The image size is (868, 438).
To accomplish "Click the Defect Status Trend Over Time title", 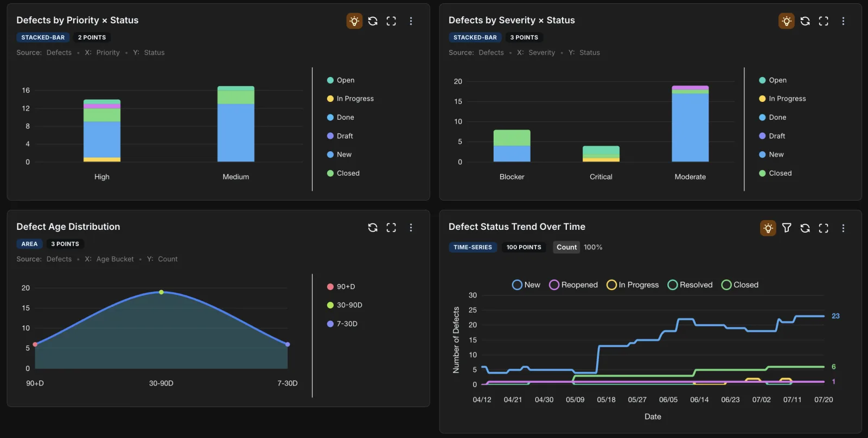I will pos(517,227).
